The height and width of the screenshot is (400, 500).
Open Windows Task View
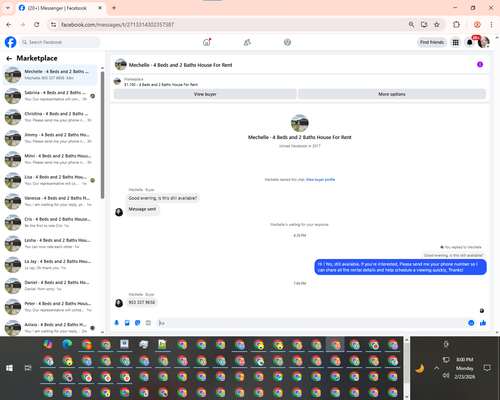[28, 368]
